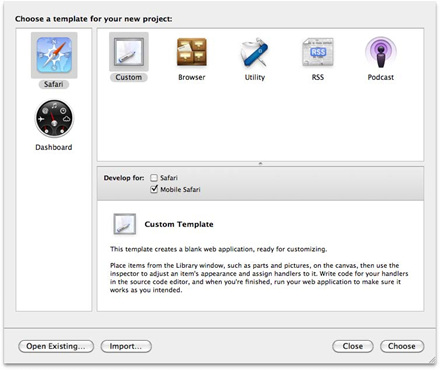Click the Custom Template preview icon
Screen dimensions: 440x370
(x=124, y=224)
